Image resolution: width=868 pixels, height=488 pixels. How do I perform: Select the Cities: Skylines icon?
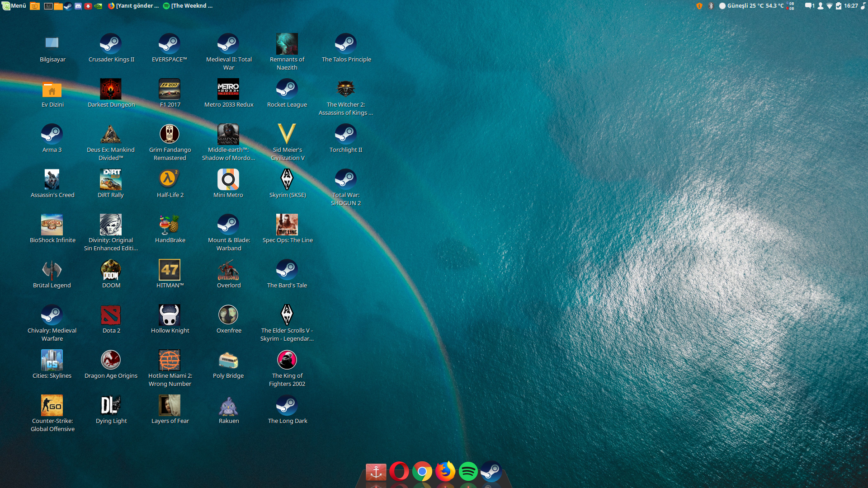click(x=52, y=360)
